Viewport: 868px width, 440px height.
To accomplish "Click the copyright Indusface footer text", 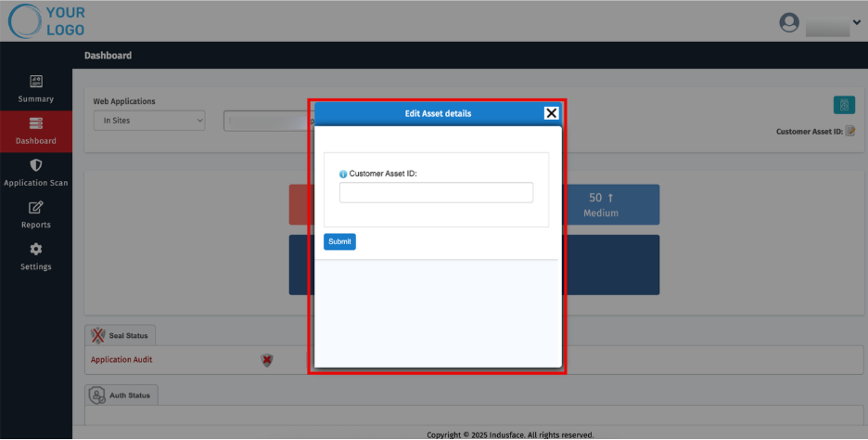I will pos(510,435).
